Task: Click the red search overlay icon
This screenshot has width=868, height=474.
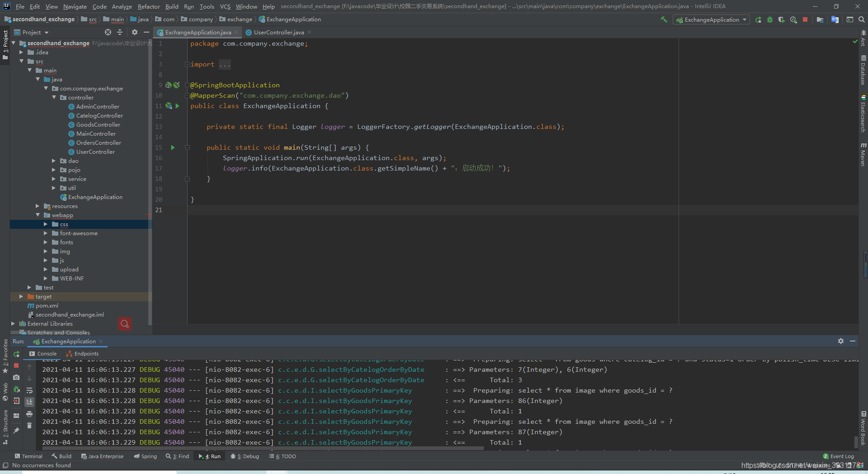Action: coord(125,324)
